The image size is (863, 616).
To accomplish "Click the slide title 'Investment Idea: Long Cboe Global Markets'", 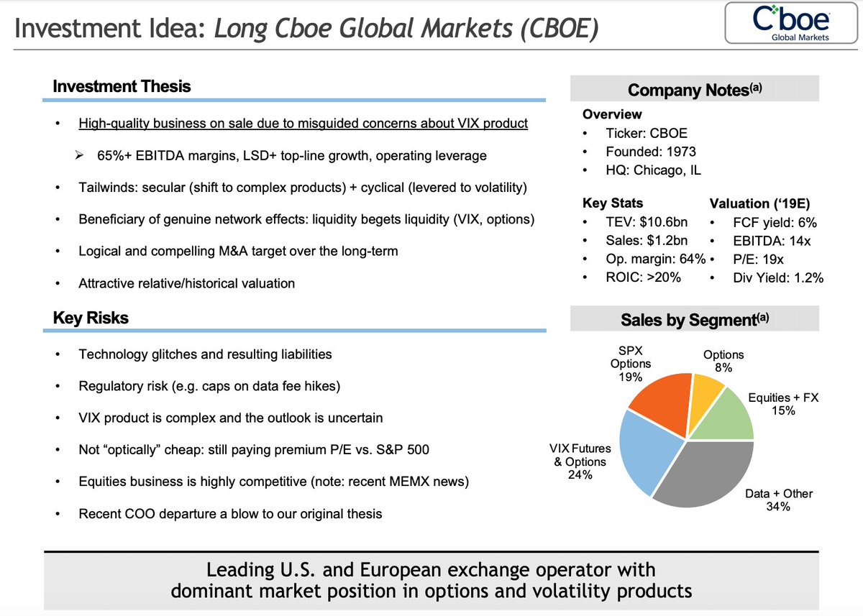I will tap(306, 29).
